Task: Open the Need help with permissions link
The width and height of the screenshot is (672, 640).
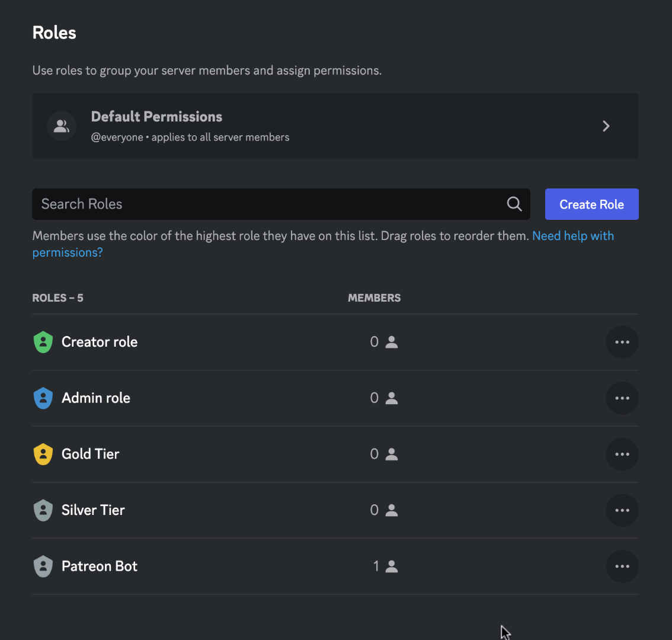Action: 573,235
